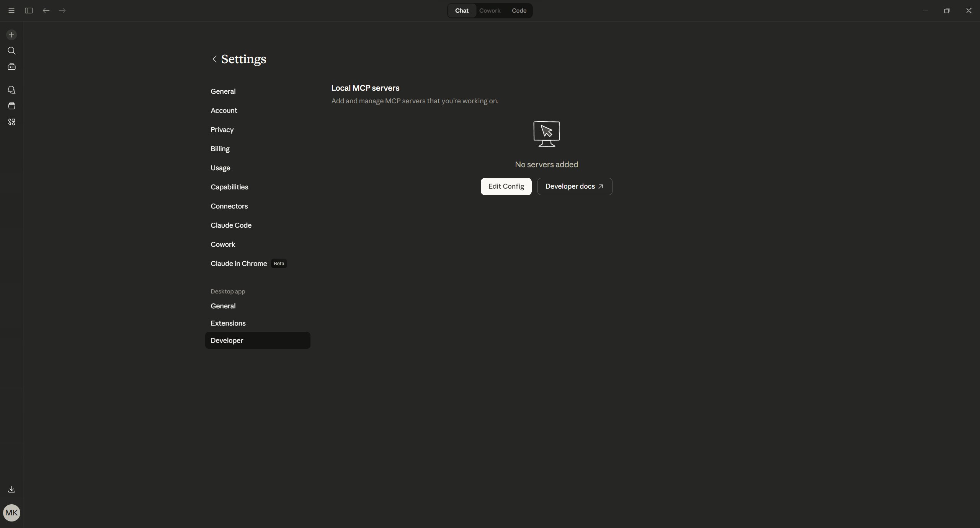Image resolution: width=980 pixels, height=528 pixels.
Task: Open the hamburger navigation menu
Action: tap(11, 10)
